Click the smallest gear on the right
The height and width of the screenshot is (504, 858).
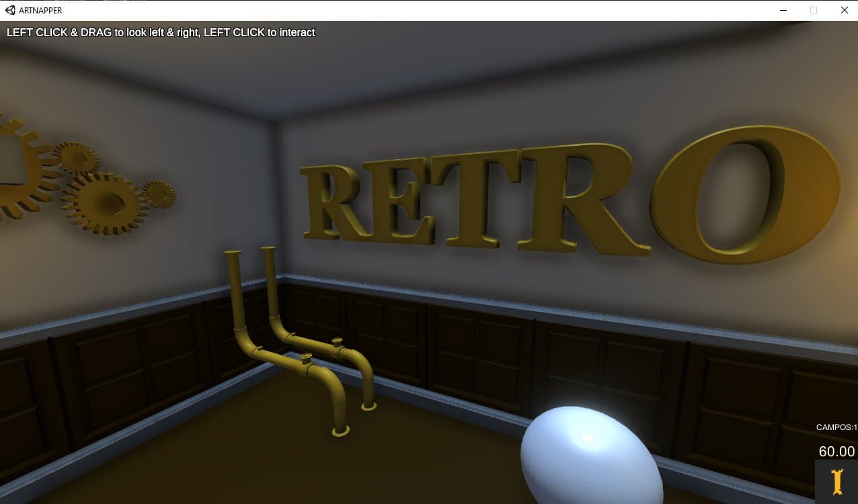coord(160,194)
